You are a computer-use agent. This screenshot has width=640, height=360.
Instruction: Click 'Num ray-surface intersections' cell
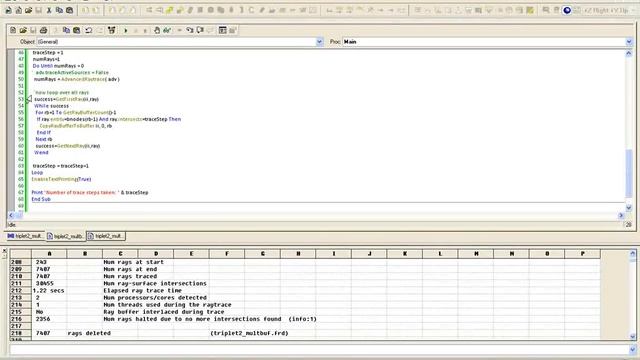155,283
